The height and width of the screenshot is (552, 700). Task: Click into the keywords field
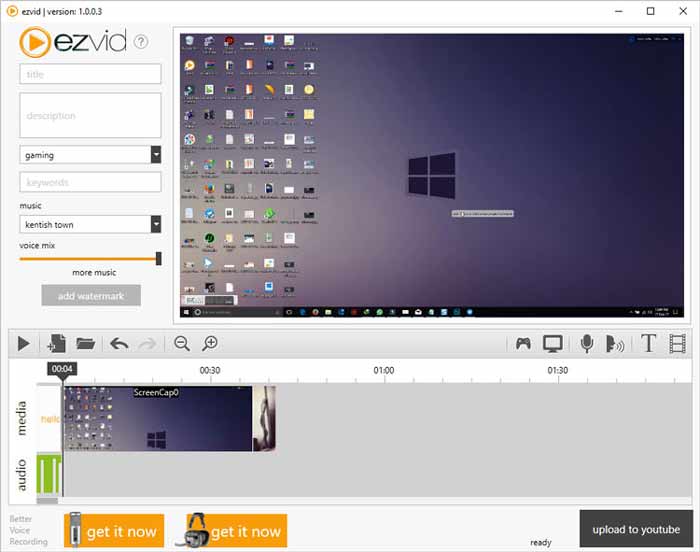90,182
